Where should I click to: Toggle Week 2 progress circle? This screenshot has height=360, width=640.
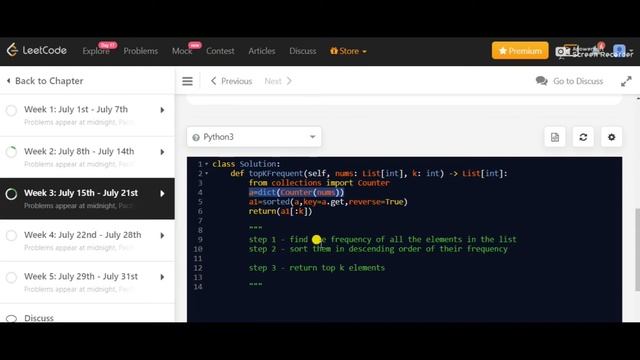click(11, 152)
